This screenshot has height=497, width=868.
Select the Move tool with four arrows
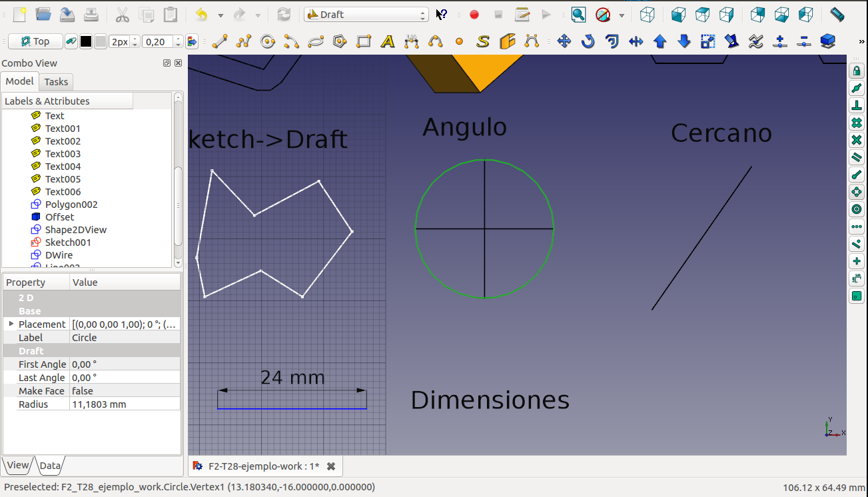(x=564, y=42)
